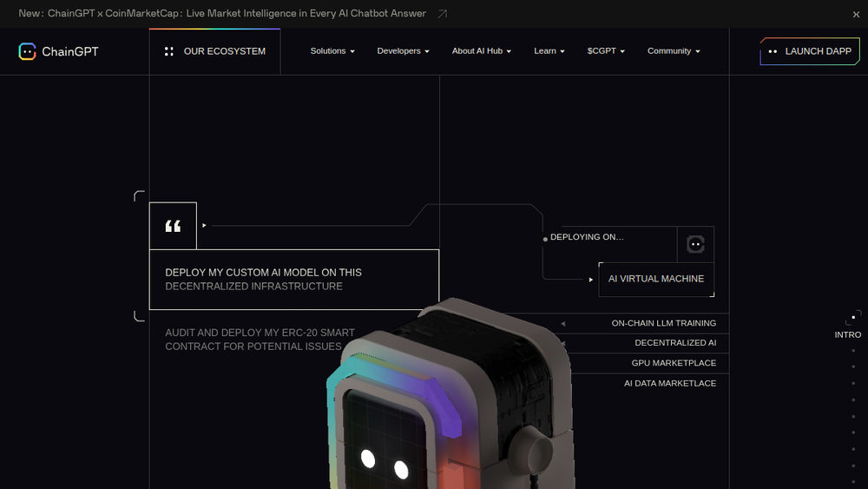Image resolution: width=868 pixels, height=489 pixels.
Task: Click the ChainGPT logo icon
Action: (27, 51)
